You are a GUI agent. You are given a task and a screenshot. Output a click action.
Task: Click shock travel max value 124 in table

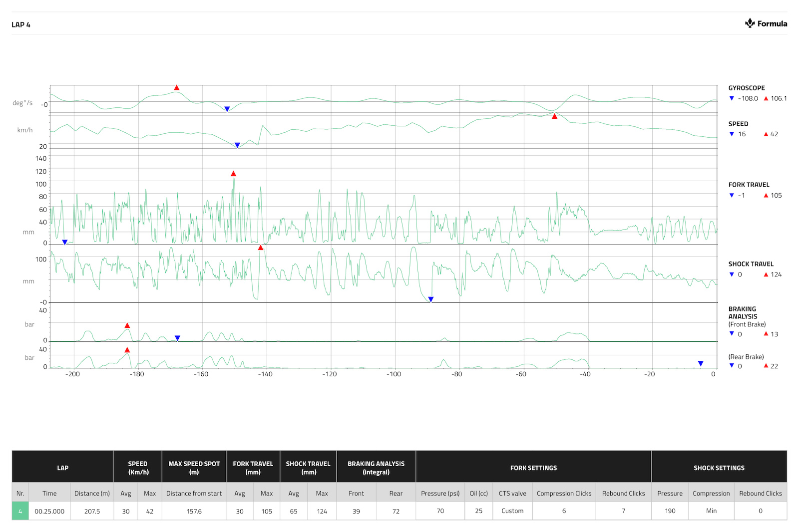(x=322, y=511)
